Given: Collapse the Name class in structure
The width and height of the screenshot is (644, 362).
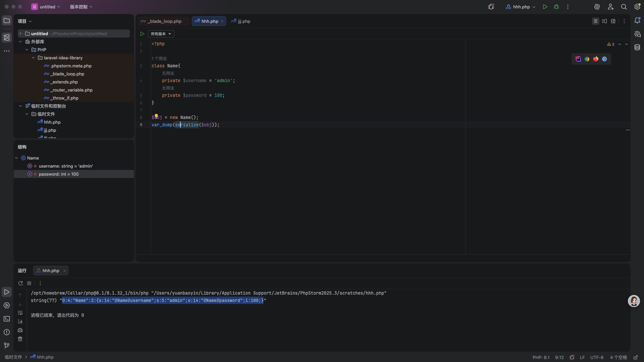Looking at the screenshot, I should click(16, 158).
